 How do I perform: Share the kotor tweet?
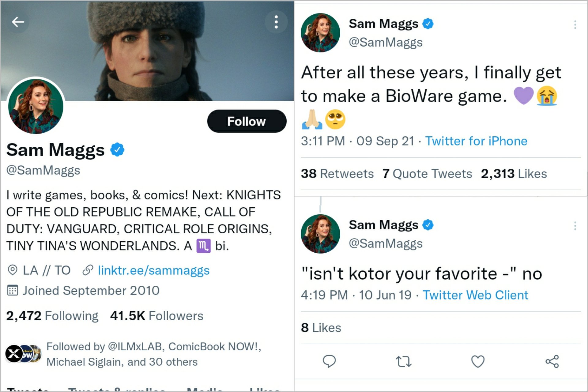(552, 361)
